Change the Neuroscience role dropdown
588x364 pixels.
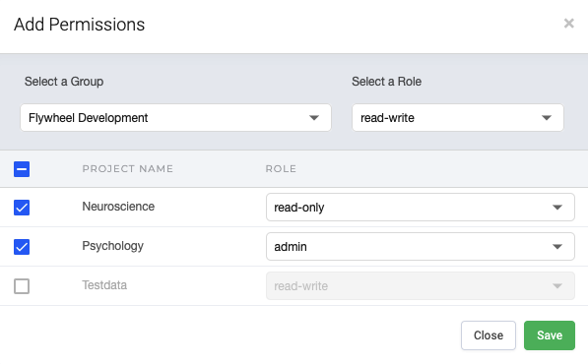tap(420, 208)
